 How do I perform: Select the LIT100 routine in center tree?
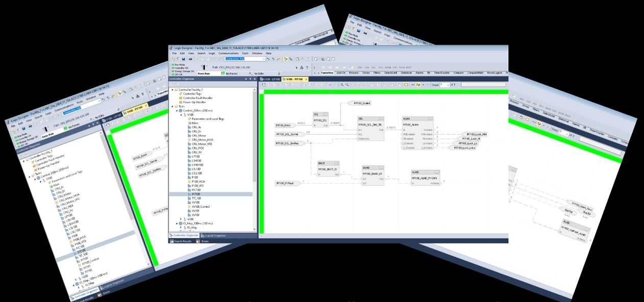click(194, 156)
